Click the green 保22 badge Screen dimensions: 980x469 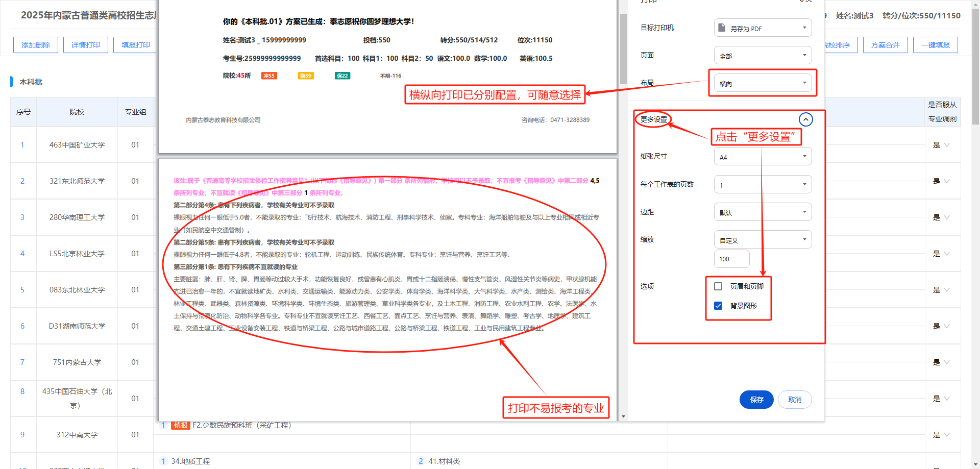click(342, 76)
